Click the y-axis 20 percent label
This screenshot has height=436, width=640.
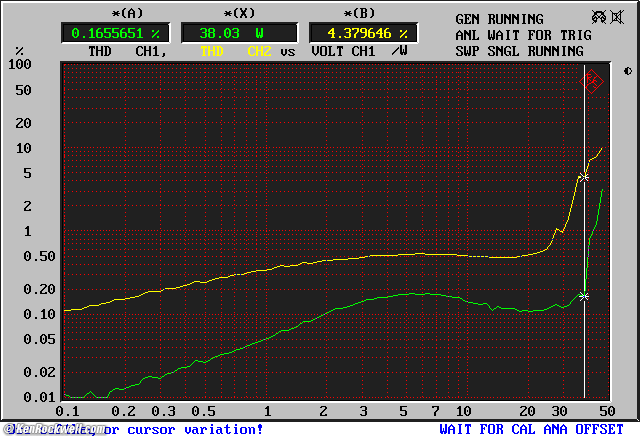coord(23,123)
